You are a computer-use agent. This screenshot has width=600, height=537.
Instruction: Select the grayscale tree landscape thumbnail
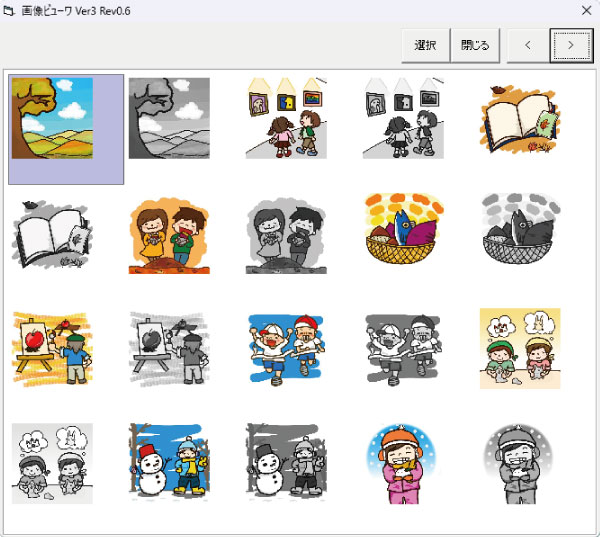coord(169,118)
